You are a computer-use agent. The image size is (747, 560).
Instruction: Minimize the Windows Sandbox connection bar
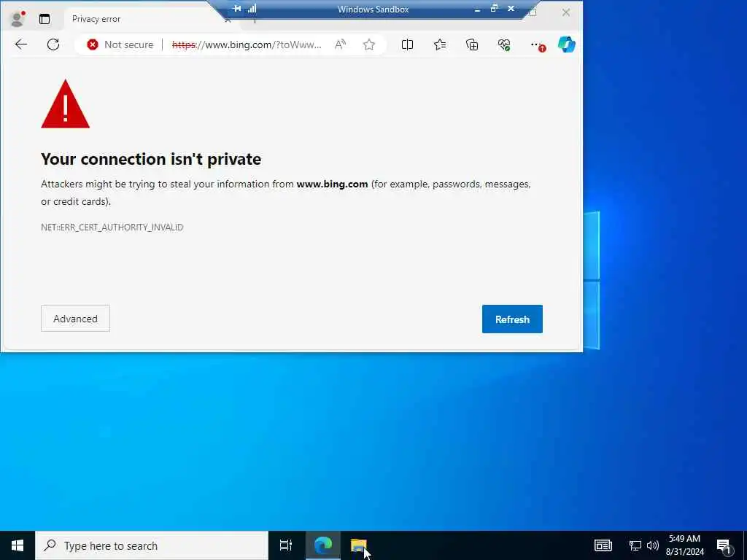tap(477, 9)
